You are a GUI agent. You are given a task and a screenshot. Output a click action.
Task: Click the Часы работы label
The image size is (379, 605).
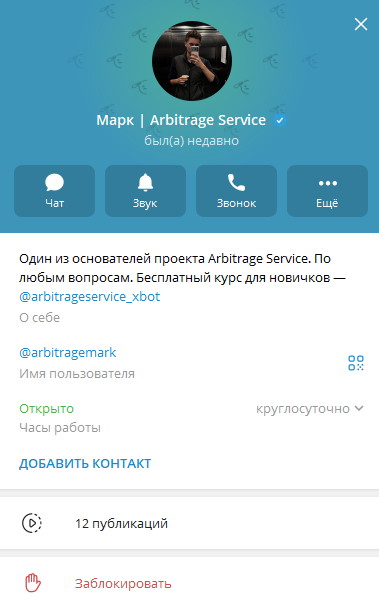[60, 428]
